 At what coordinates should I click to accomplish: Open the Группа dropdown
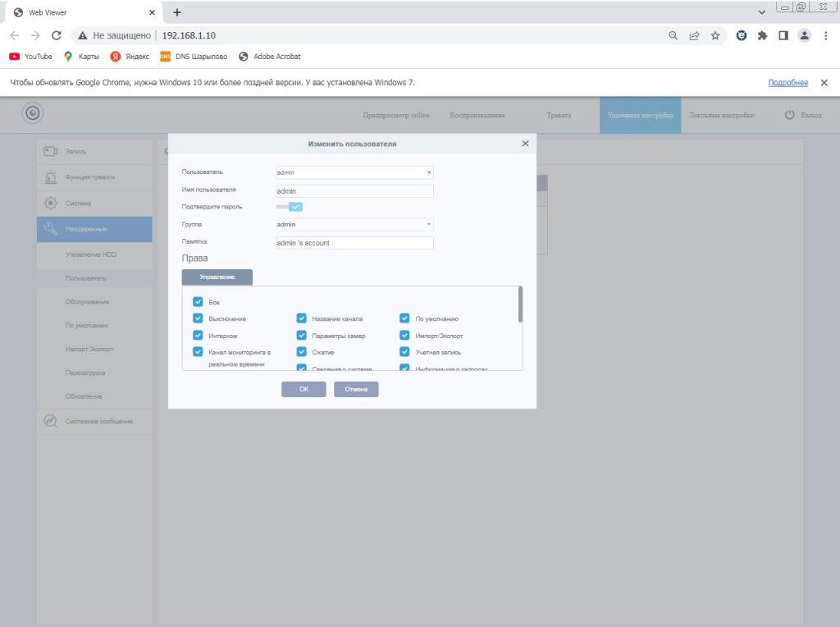point(354,224)
